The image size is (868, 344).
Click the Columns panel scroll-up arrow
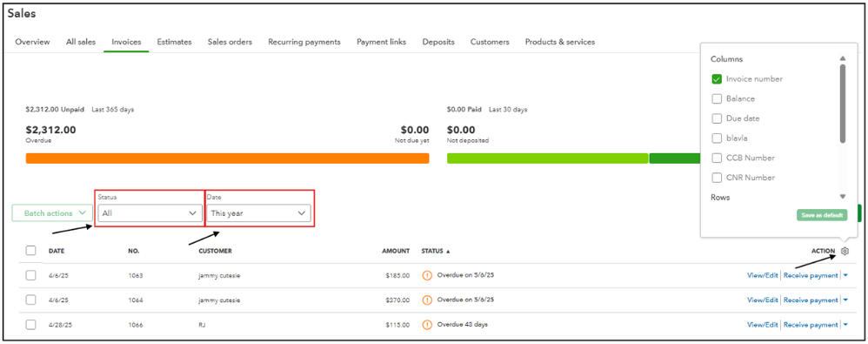click(x=843, y=58)
